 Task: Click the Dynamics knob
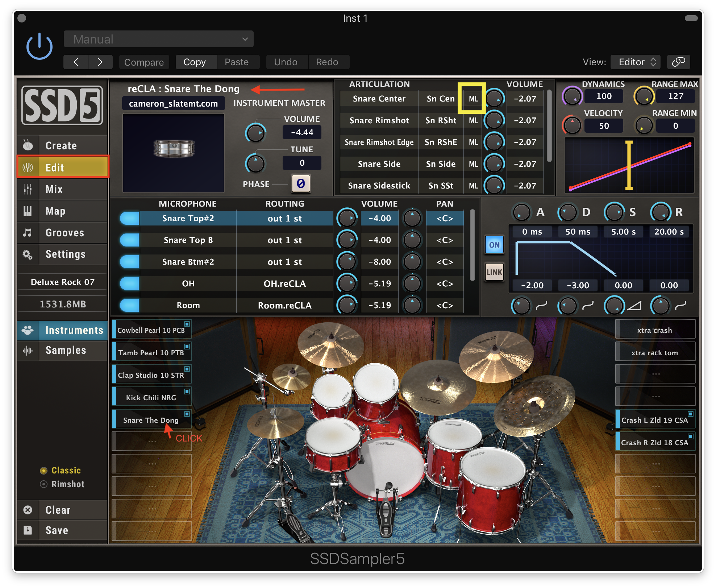572,96
